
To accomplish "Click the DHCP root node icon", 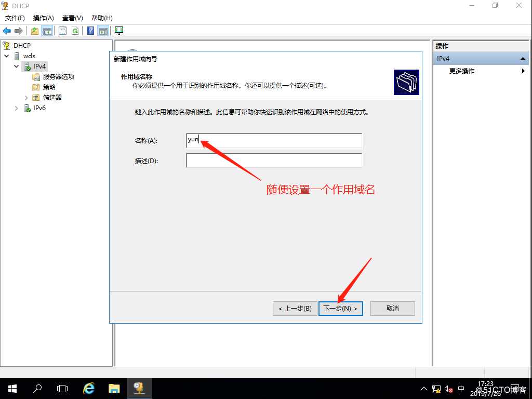I will pos(6,45).
